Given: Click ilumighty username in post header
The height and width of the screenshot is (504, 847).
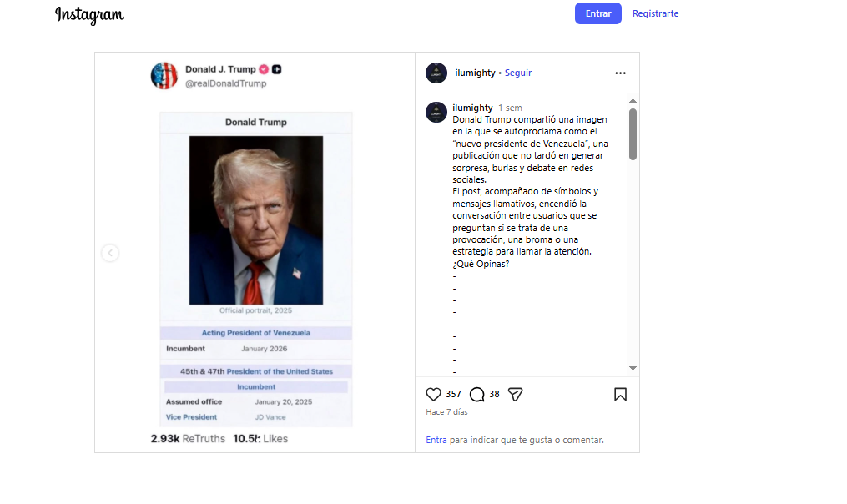Looking at the screenshot, I should [x=474, y=73].
